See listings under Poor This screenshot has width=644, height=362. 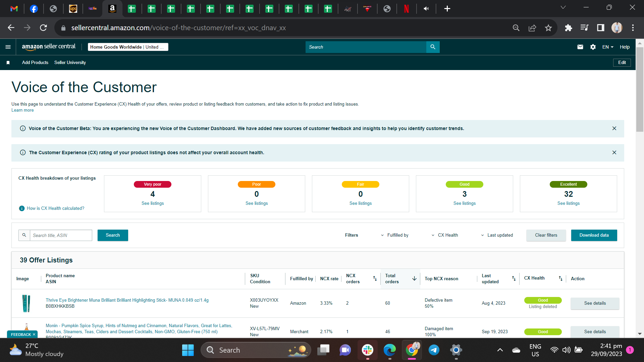pyautogui.click(x=257, y=203)
